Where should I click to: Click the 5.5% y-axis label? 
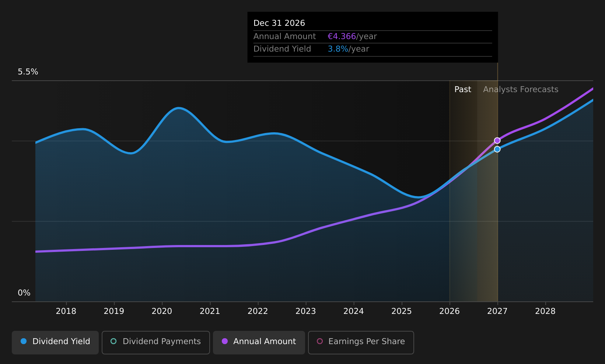click(28, 72)
